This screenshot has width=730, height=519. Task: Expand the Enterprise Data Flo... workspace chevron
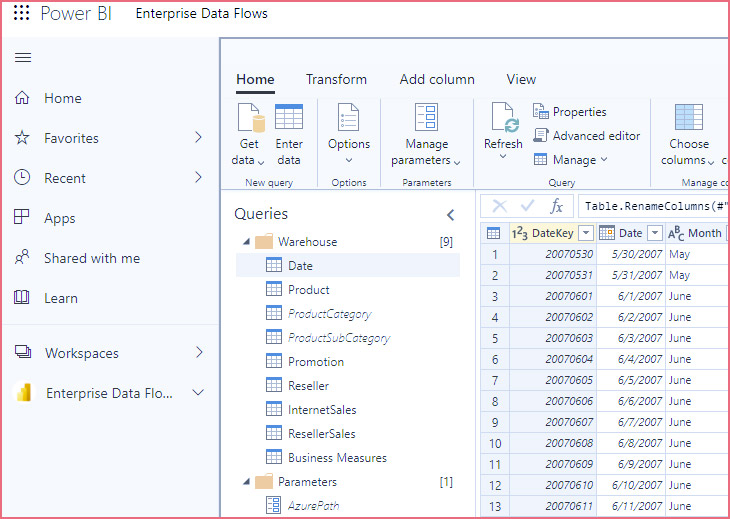(x=198, y=393)
